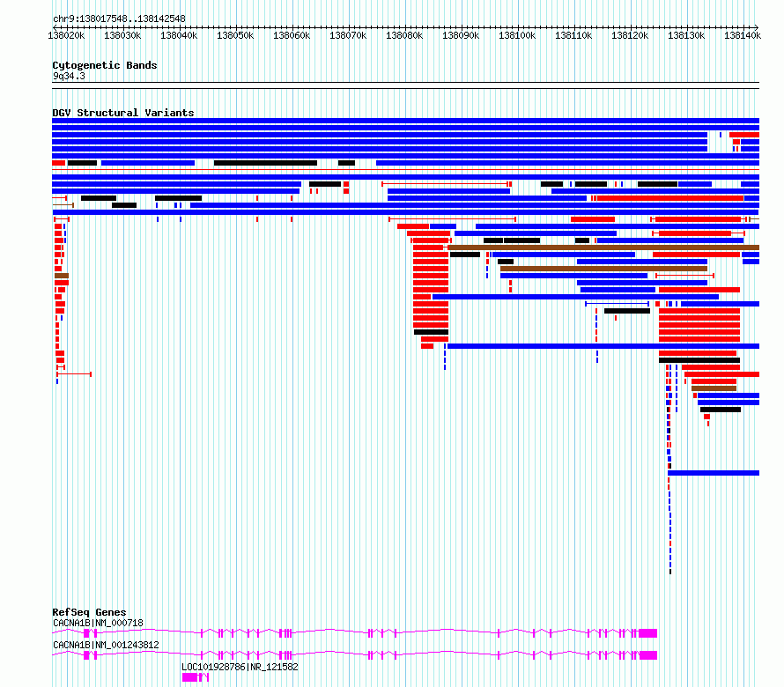Click the 138020k ruler tick label
784x687 pixels.
click(x=66, y=35)
